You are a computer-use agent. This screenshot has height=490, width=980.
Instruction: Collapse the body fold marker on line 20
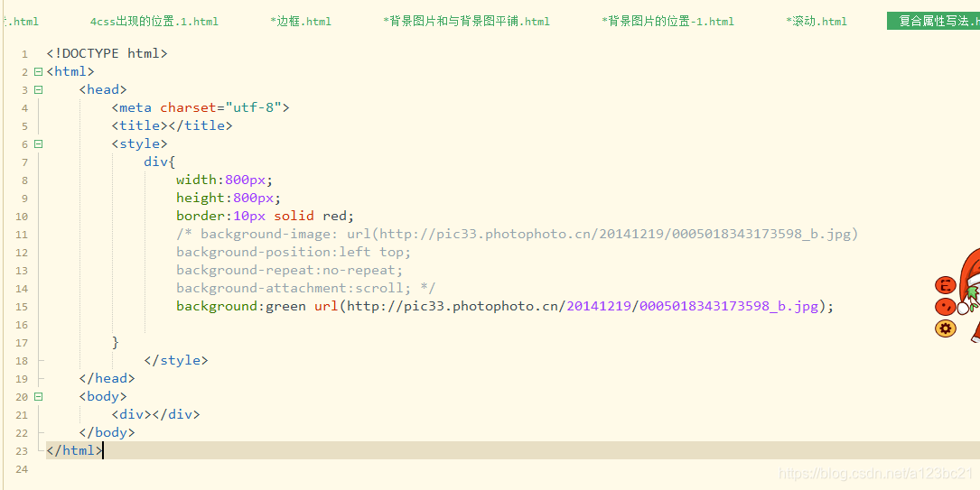pos(38,396)
